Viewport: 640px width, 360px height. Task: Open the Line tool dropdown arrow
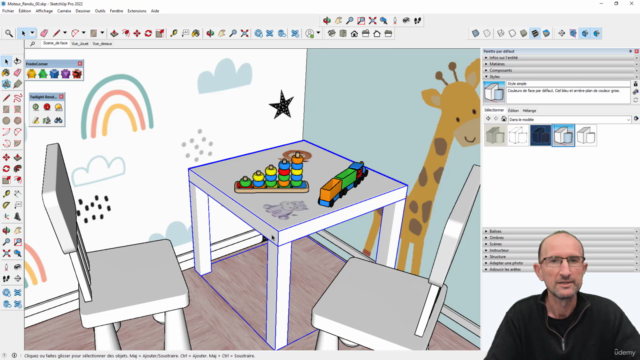(x=64, y=33)
